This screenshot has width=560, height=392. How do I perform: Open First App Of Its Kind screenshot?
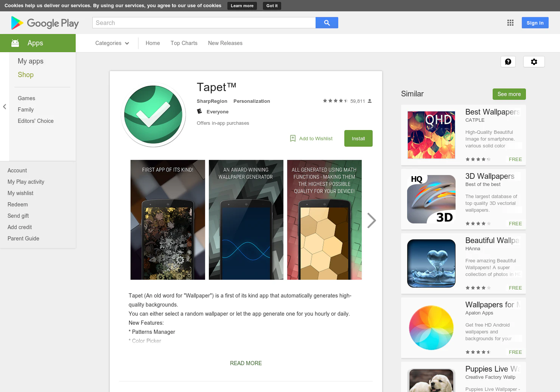[x=168, y=220]
